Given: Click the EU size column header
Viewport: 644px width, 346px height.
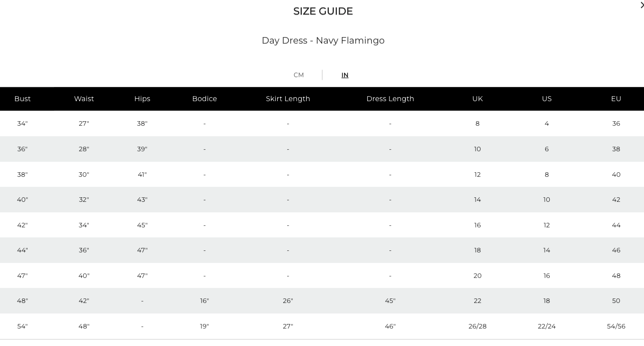Looking at the screenshot, I should [616, 99].
